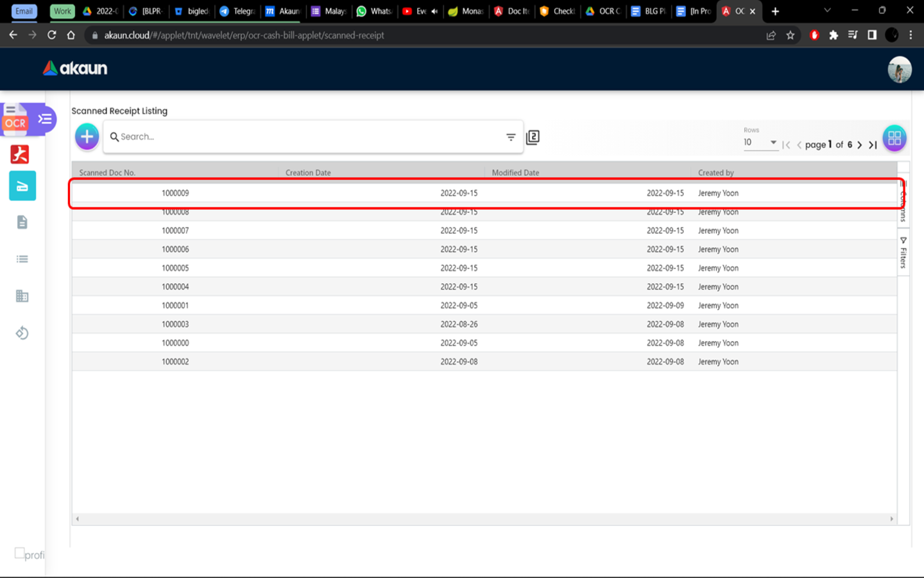Open the browser side panel icon

[x=872, y=35]
